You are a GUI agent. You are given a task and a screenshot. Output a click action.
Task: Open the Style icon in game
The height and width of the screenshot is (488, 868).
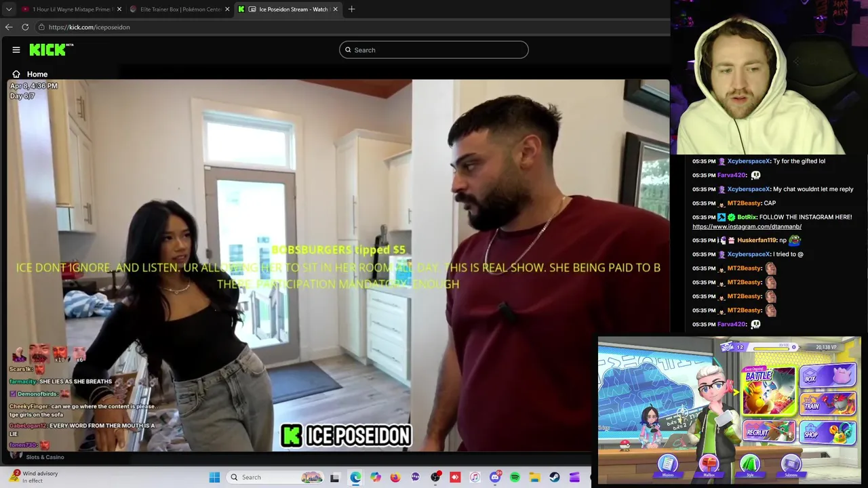coord(749,465)
